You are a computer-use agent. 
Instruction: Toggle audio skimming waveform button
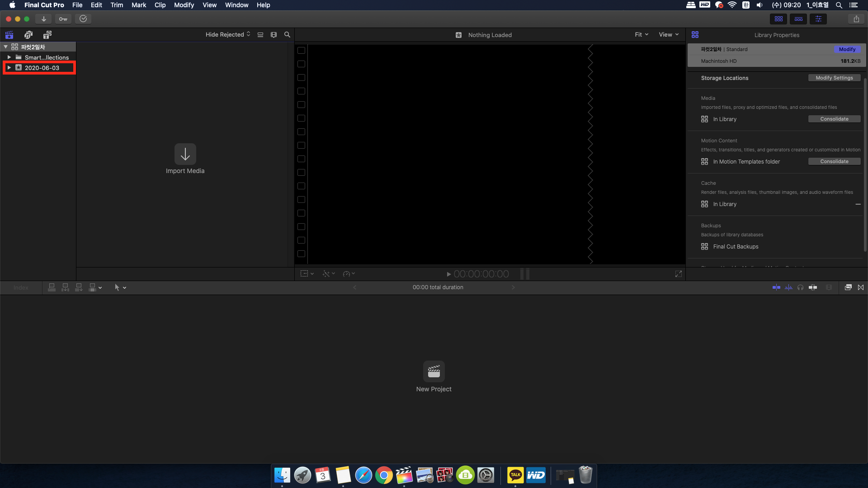pyautogui.click(x=788, y=287)
